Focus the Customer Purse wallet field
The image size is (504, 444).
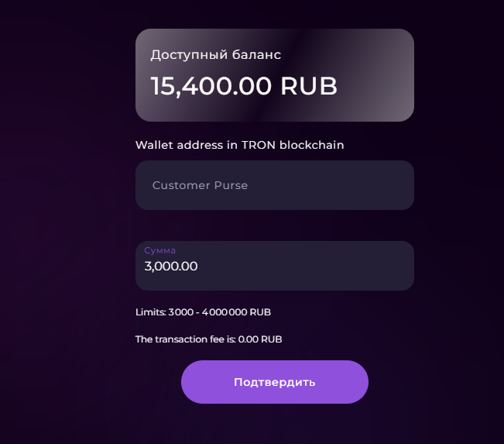pos(274,185)
